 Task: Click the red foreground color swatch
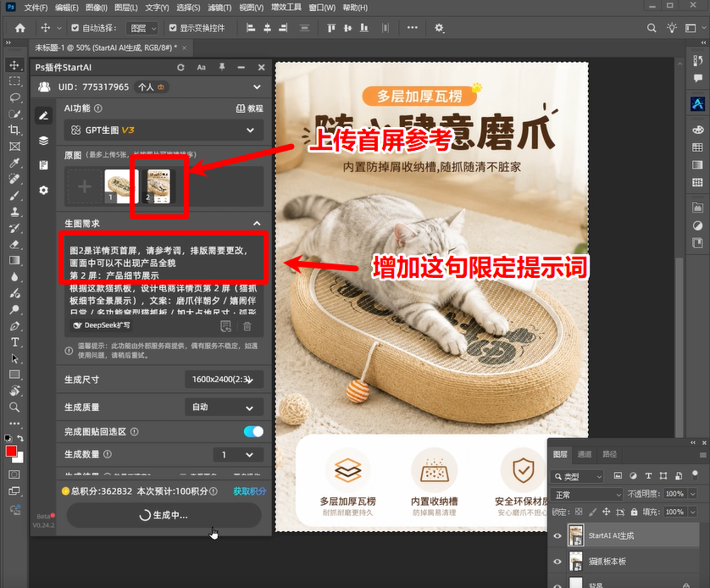tap(11, 452)
